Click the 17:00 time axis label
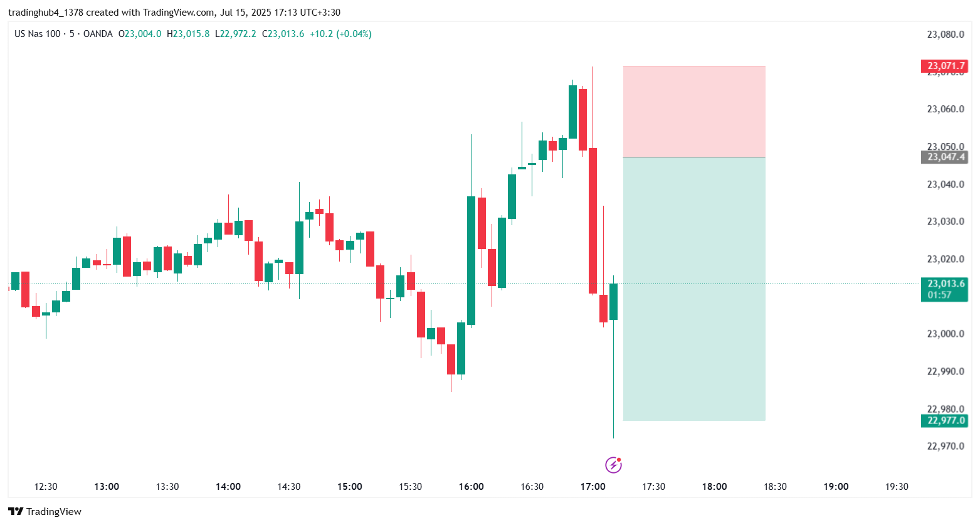The image size is (980, 525). pos(593,487)
